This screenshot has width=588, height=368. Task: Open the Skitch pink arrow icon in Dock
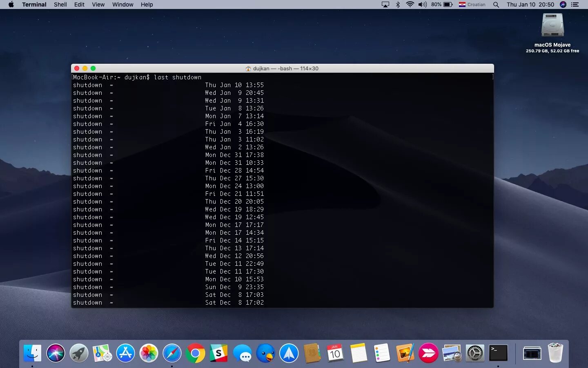(428, 353)
